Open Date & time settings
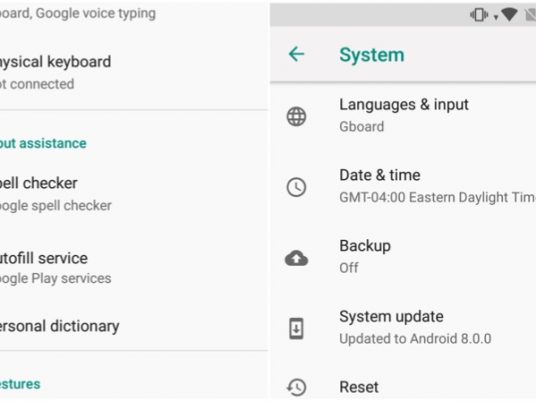The height and width of the screenshot is (402, 536). click(x=403, y=187)
